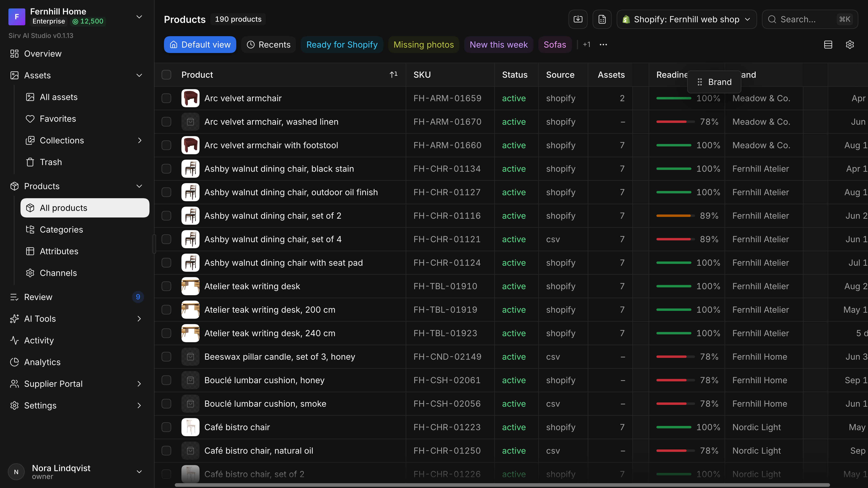Go to Favorites in sidebar
Screen dimensions: 868x488
tap(85, 118)
